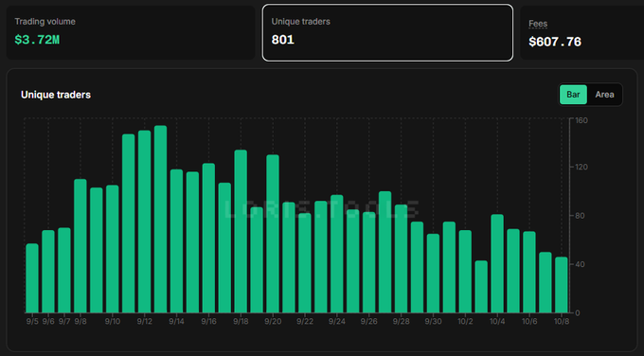
Task: Click the tallest bar, between 9/12 and 9/14
Action: pyautogui.click(x=161, y=220)
